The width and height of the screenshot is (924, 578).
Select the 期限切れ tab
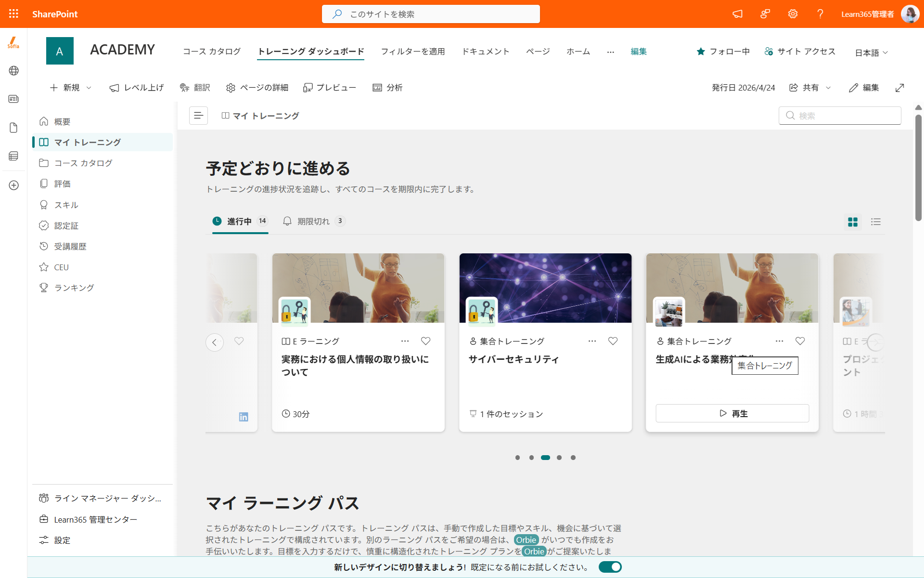tap(314, 221)
